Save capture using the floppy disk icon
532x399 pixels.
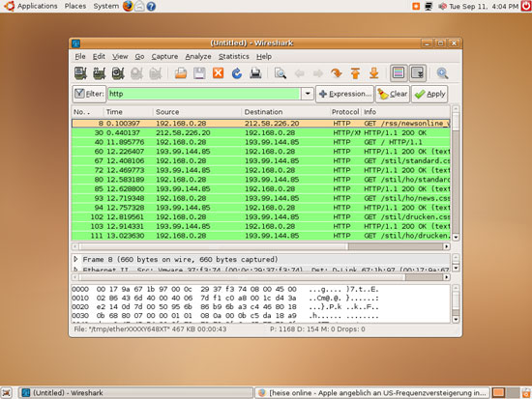(x=199, y=73)
